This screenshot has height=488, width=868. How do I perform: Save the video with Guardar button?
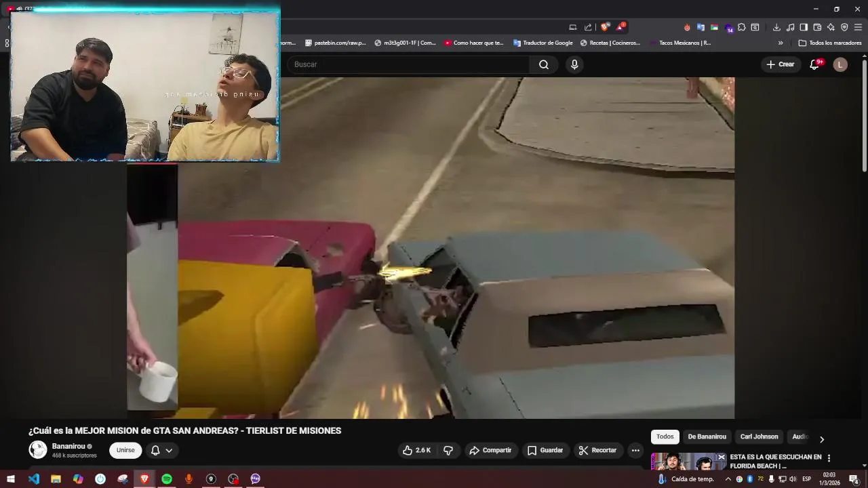click(x=545, y=450)
